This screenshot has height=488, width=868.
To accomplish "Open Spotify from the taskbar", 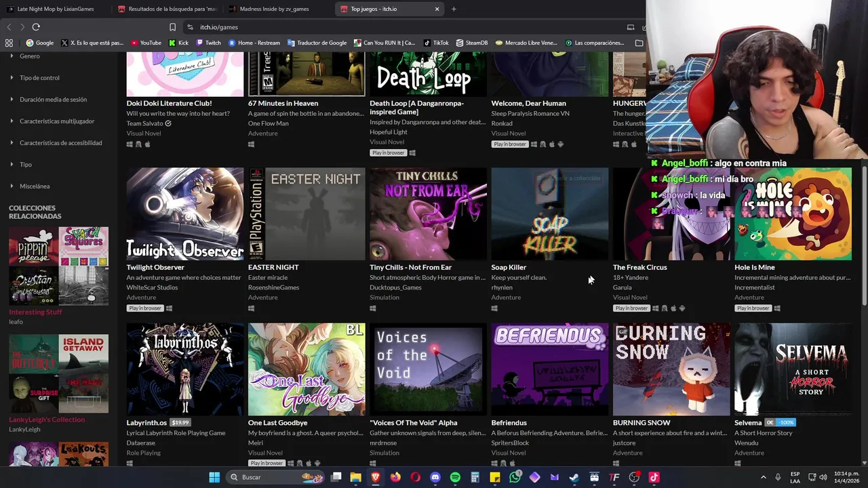I will point(455,477).
